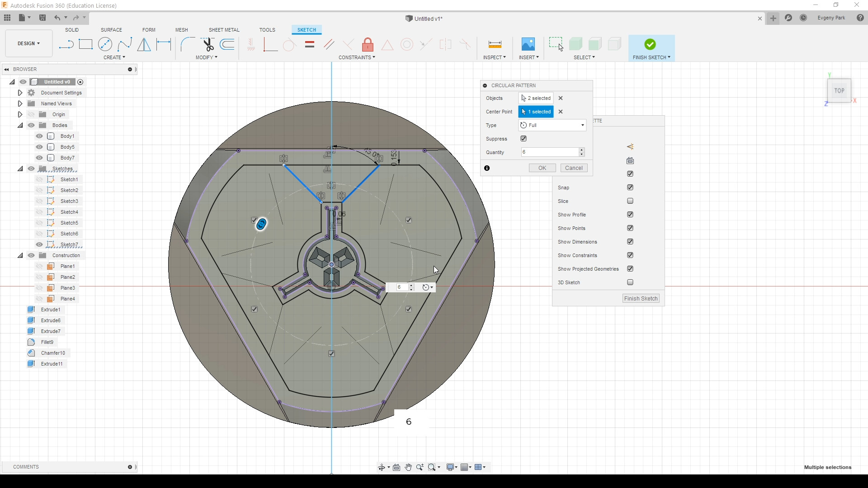
Task: Hide Body5 using its eye icon
Action: (39, 147)
